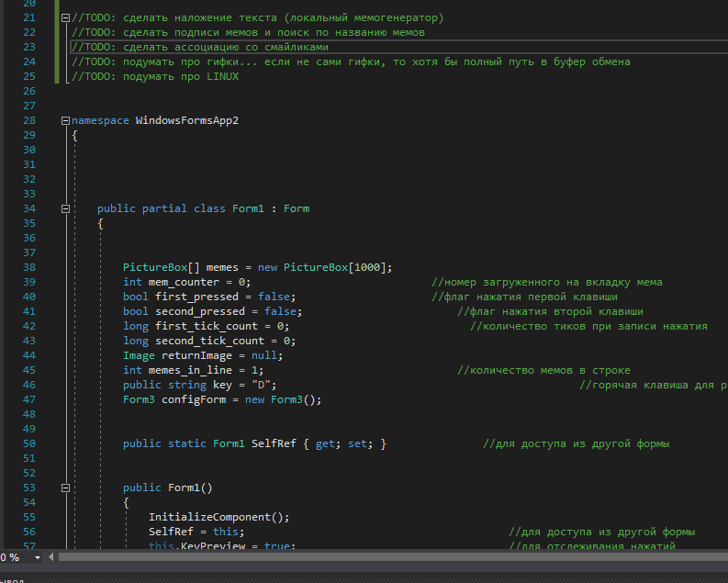728x583 pixels.
Task: Click the TODO comment mentioning LINUX
Action: (154, 76)
